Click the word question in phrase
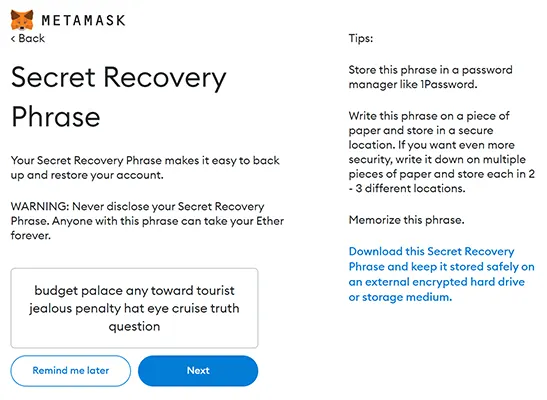 (x=134, y=327)
